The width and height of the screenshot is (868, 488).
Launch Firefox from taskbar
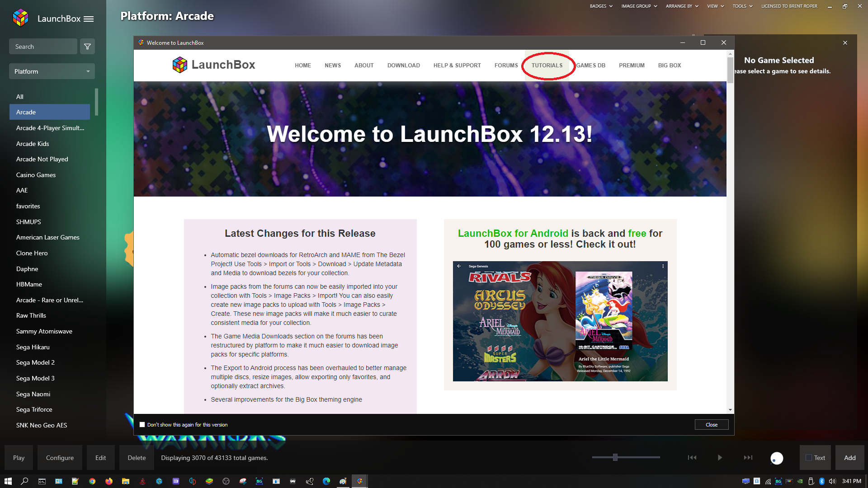click(109, 481)
